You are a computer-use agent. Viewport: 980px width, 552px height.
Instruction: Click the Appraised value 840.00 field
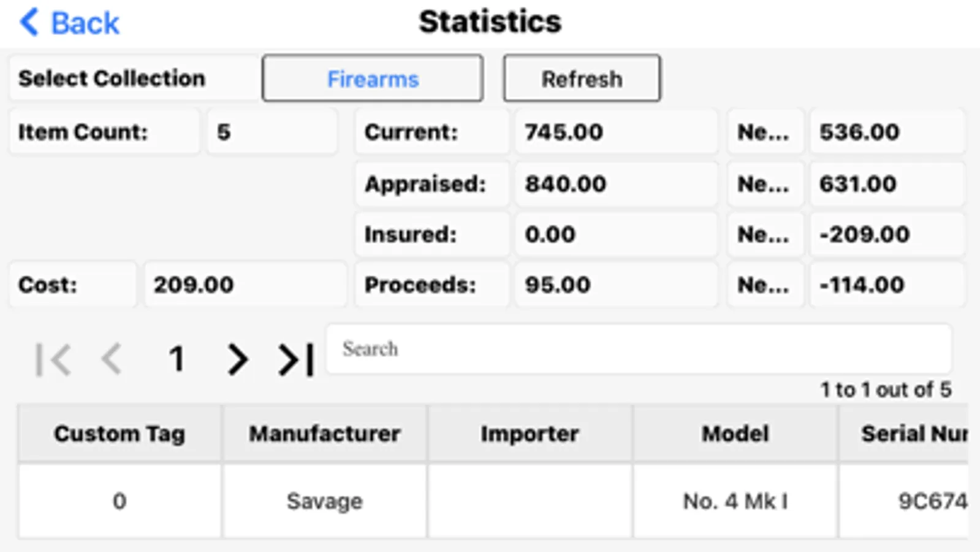coord(615,183)
